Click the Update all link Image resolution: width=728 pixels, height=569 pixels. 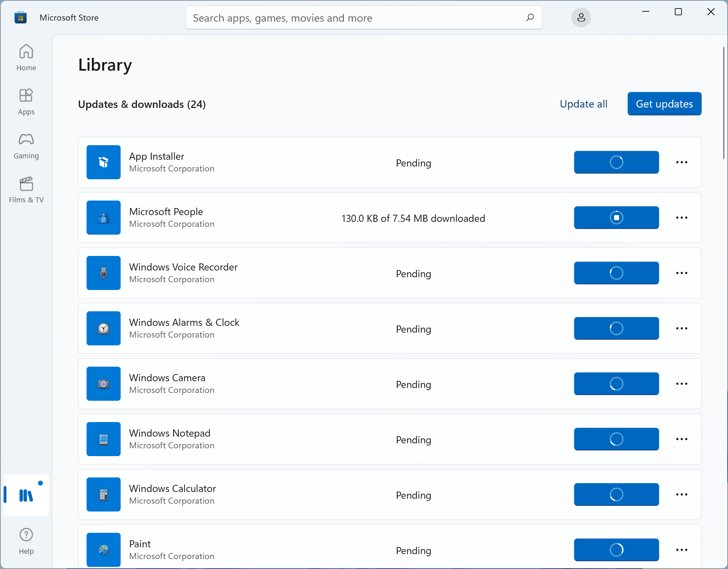[584, 104]
